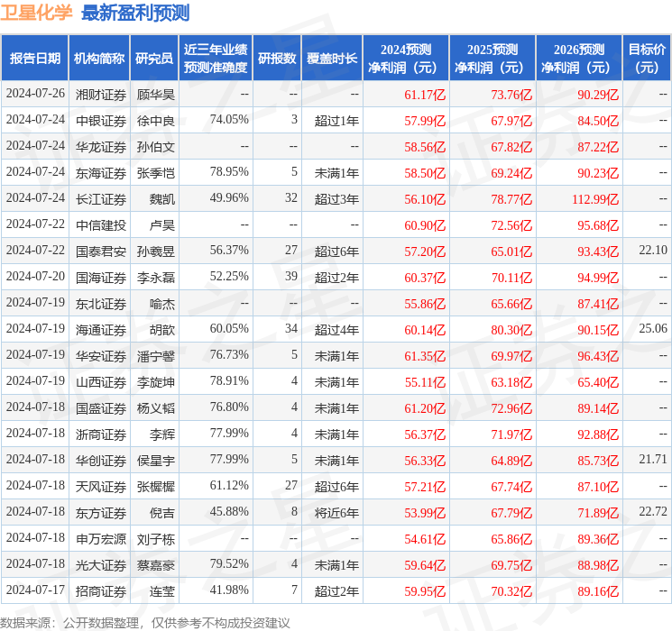
Task: Click target price 22.10
Action: click(653, 251)
